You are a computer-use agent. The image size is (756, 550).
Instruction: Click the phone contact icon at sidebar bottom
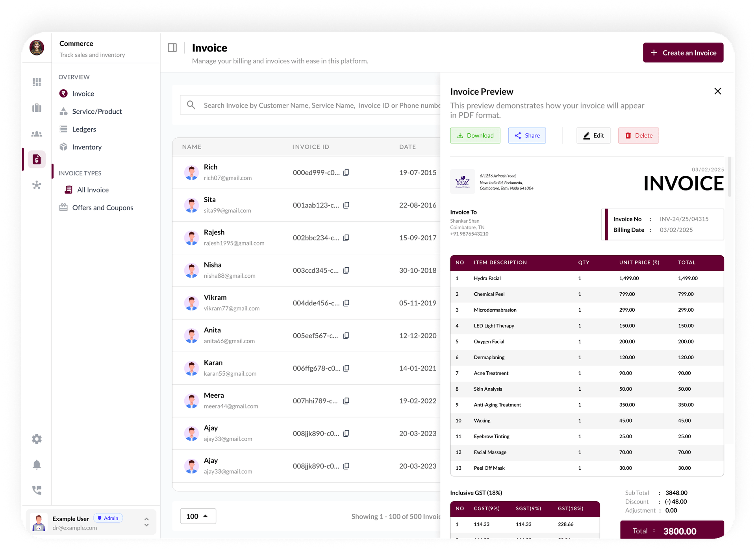click(x=37, y=490)
